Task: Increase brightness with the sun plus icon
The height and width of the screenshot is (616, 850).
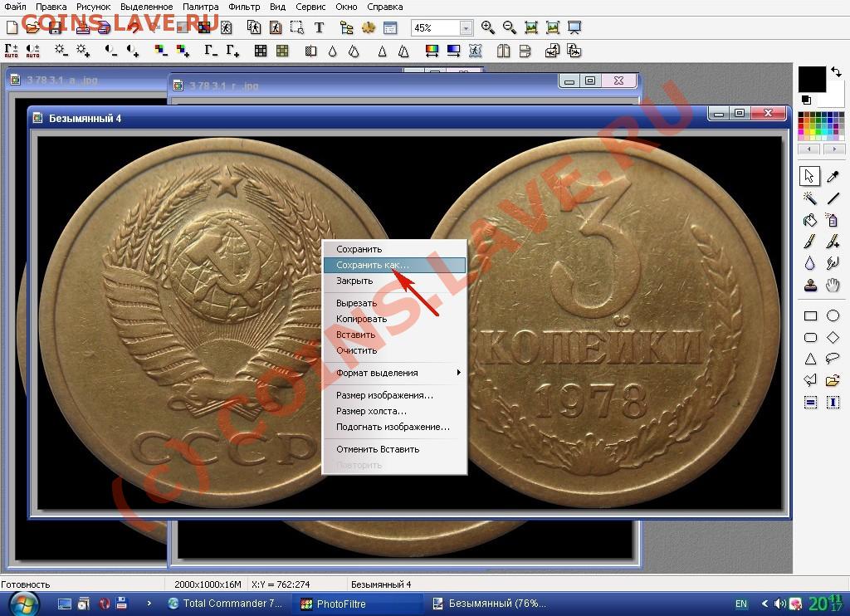Action: 82,51
